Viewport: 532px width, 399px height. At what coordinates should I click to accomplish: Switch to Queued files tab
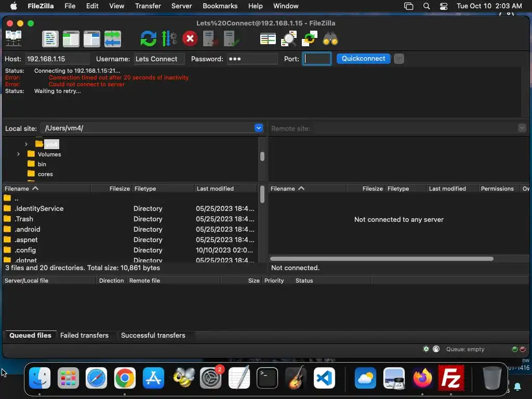click(30, 335)
